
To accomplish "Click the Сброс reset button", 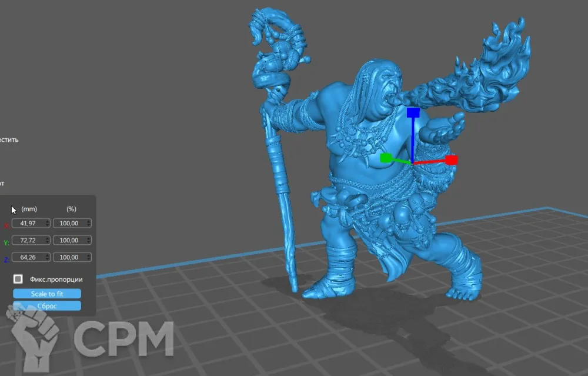I will [x=46, y=306].
